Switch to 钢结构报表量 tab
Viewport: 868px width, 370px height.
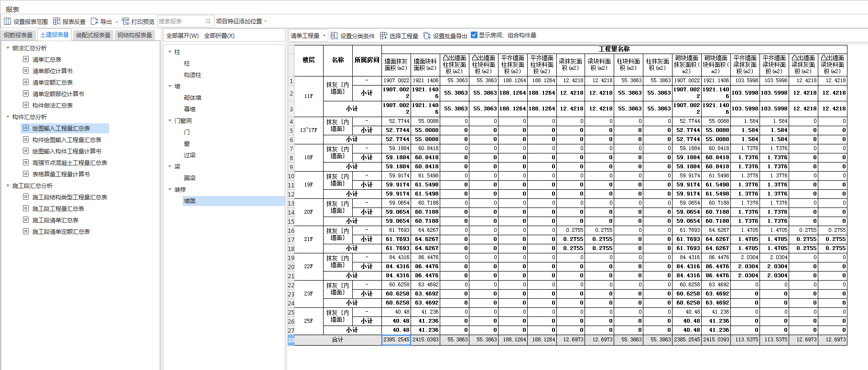pyautogui.click(x=135, y=35)
